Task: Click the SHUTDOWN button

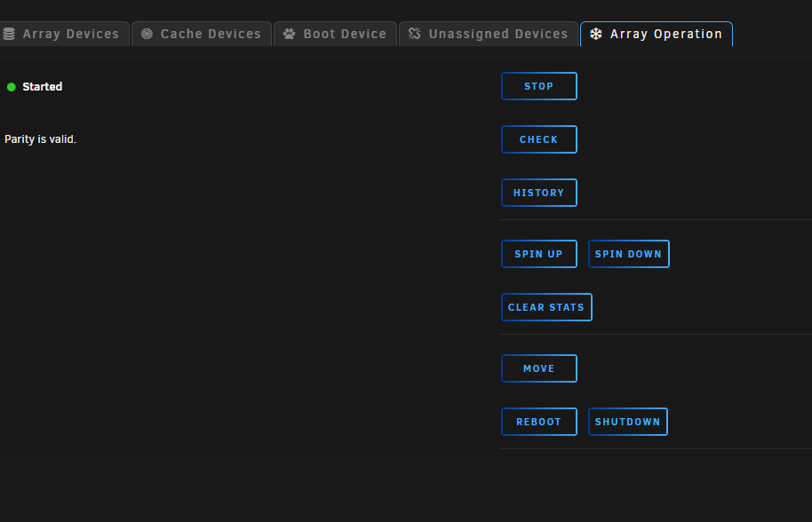Action: [627, 422]
